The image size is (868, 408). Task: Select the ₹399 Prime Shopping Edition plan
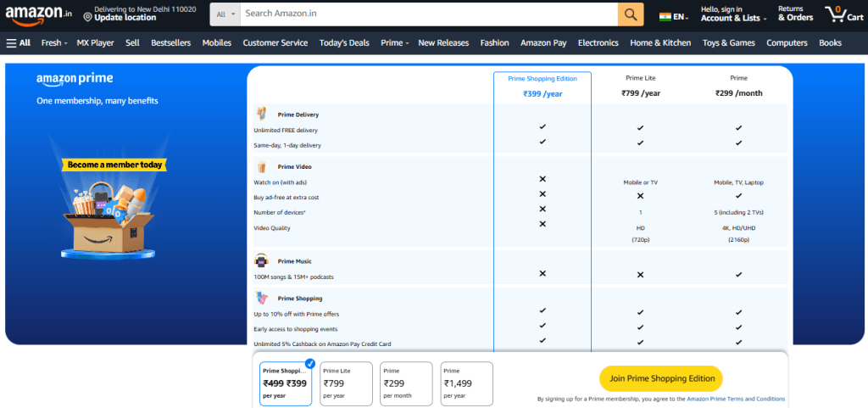[287, 383]
